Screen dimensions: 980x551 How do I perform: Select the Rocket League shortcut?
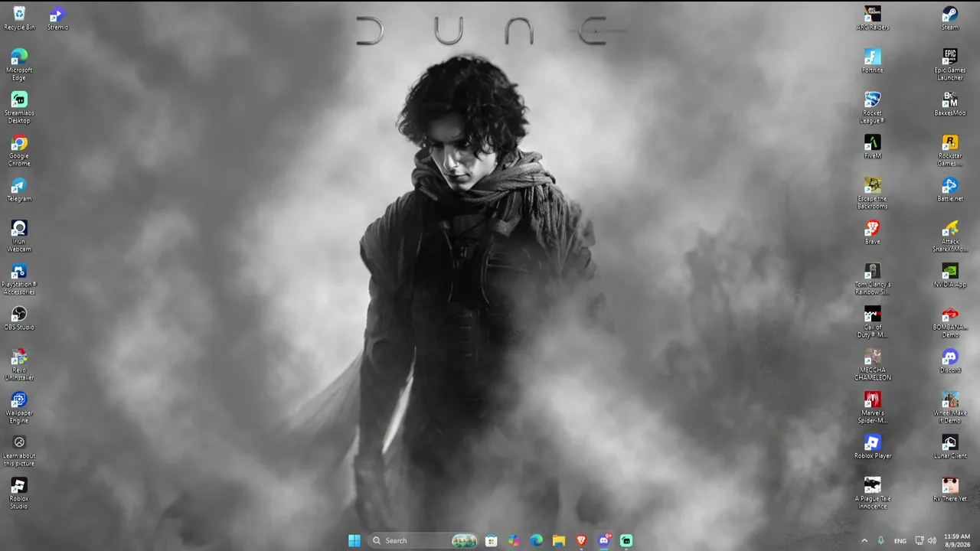point(873,108)
